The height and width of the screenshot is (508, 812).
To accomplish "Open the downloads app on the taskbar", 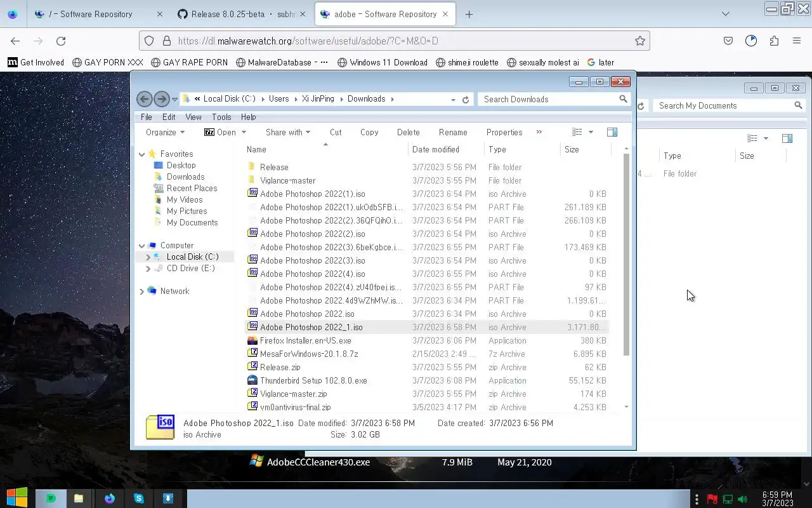I will pyautogui.click(x=168, y=498).
